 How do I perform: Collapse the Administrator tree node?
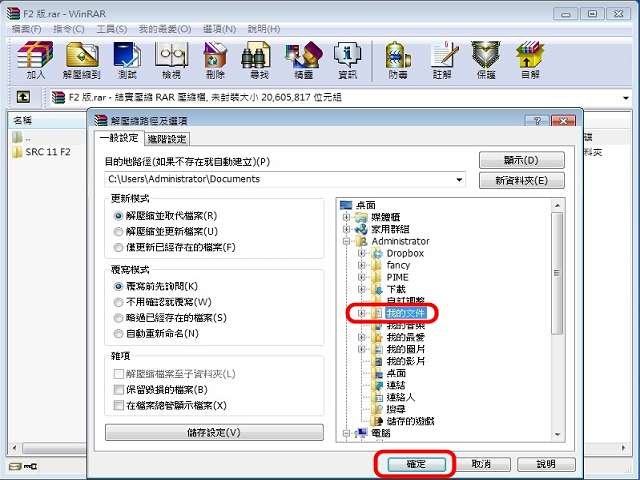click(347, 241)
